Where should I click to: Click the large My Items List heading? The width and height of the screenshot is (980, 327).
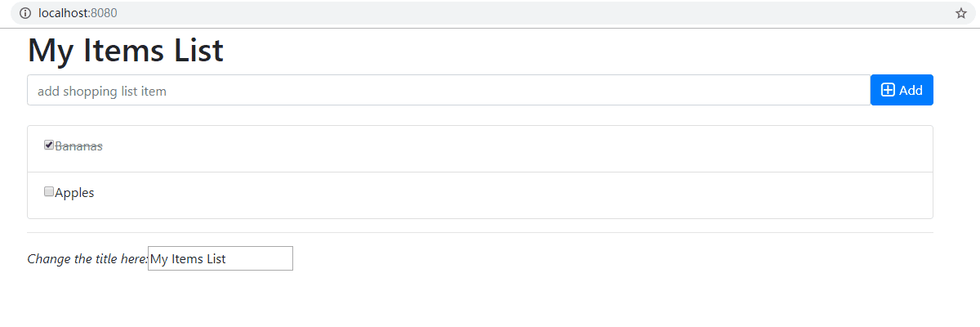(126, 51)
